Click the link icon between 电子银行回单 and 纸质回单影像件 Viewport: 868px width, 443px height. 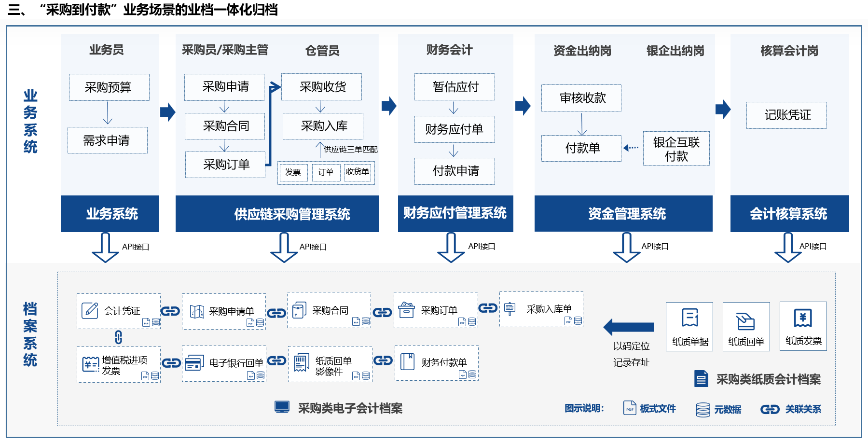[x=276, y=360]
